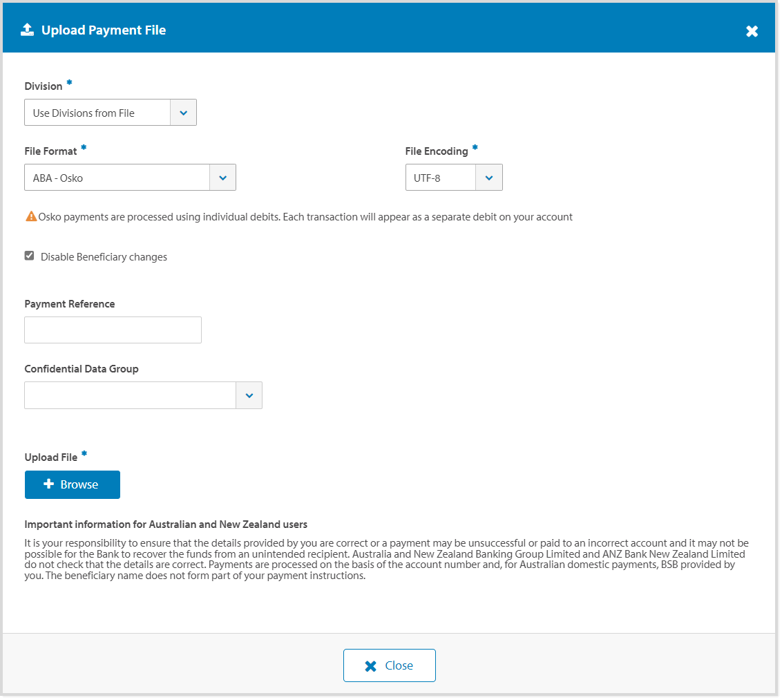Viewport: 782px width, 700px height.
Task: Click the orange warning triangle icon
Action: coord(31,217)
